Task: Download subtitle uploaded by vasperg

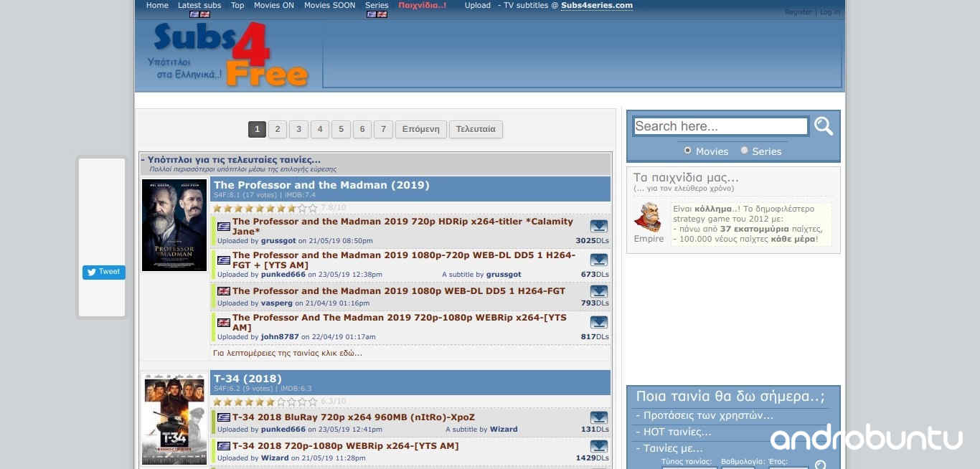Action: click(x=598, y=291)
